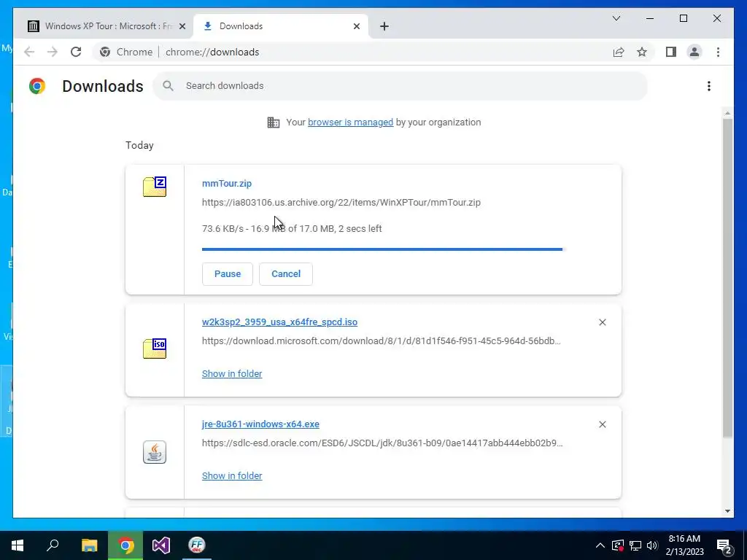Go back with the browser back arrow
Image resolution: width=747 pixels, height=560 pixels.
29,52
